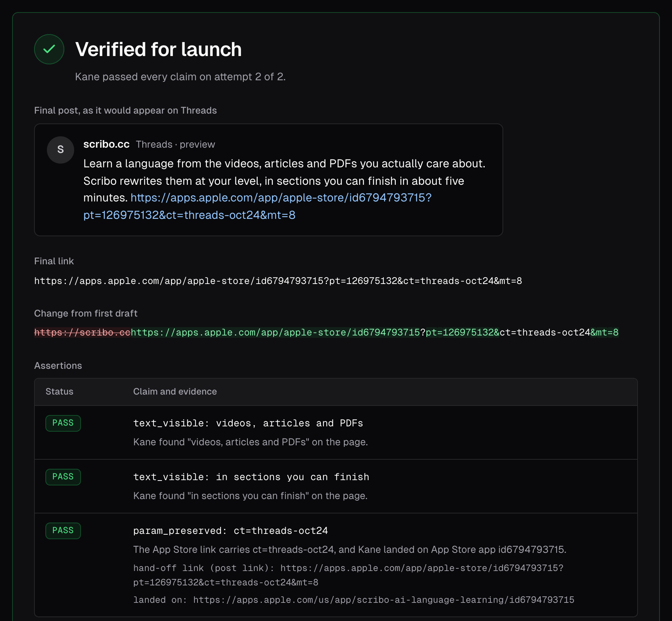Select the Final link URL text
This screenshot has height=621, width=672.
278,281
